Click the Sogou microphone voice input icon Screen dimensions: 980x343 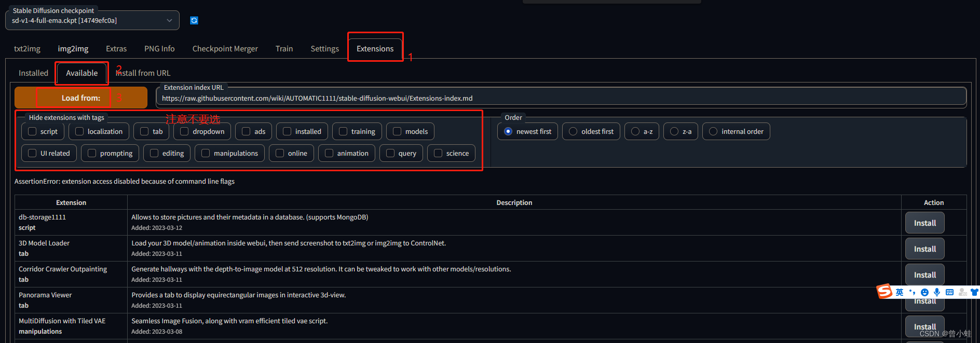[x=937, y=292]
